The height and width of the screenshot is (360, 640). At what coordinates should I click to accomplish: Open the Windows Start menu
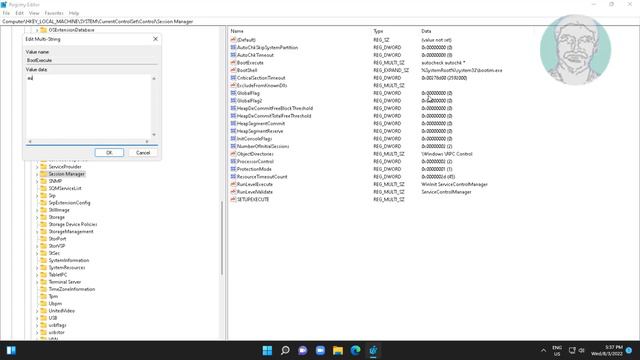pyautogui.click(x=267, y=350)
